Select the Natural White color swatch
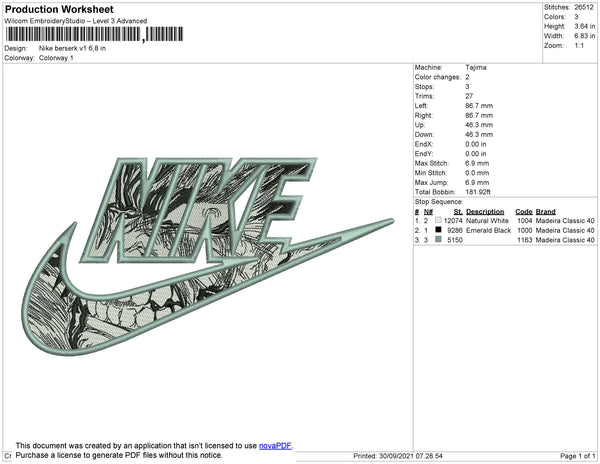This screenshot has width=600, height=464. 439,220
